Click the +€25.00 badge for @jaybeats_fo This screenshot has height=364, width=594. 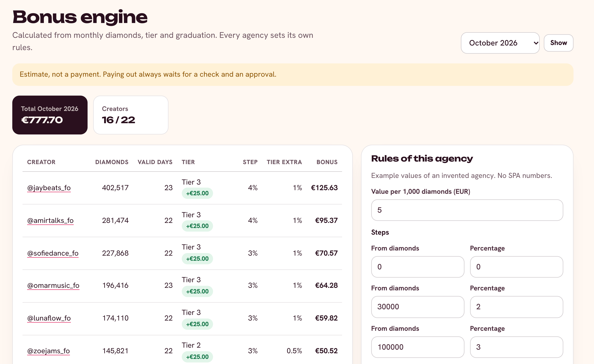pyautogui.click(x=197, y=193)
